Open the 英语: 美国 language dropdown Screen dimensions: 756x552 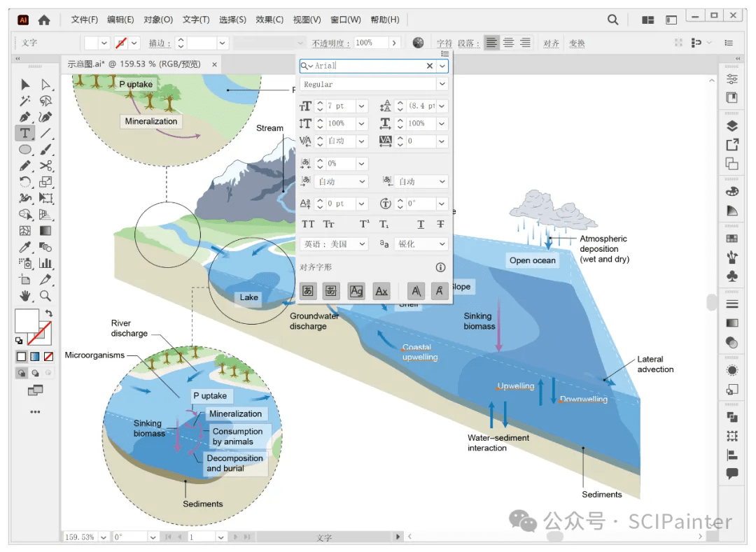click(335, 244)
